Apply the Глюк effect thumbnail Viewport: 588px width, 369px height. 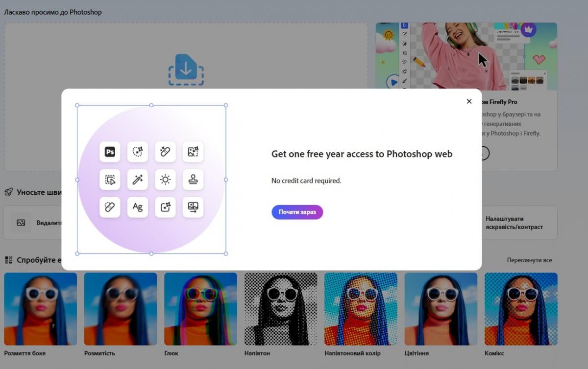pyautogui.click(x=200, y=308)
